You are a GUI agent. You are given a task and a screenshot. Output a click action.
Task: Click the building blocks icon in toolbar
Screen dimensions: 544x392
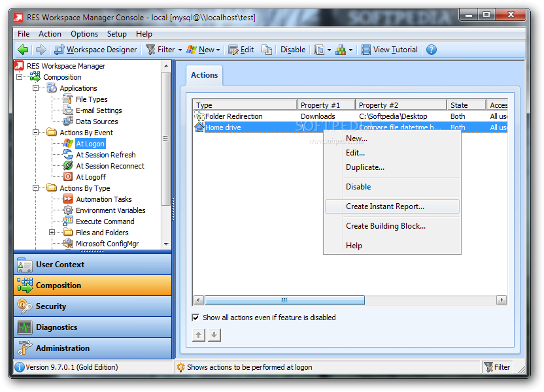[341, 50]
